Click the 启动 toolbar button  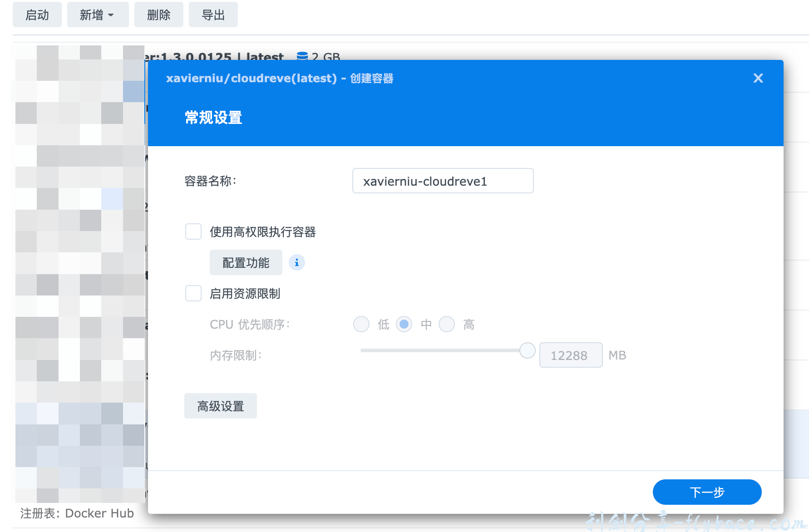coord(37,15)
